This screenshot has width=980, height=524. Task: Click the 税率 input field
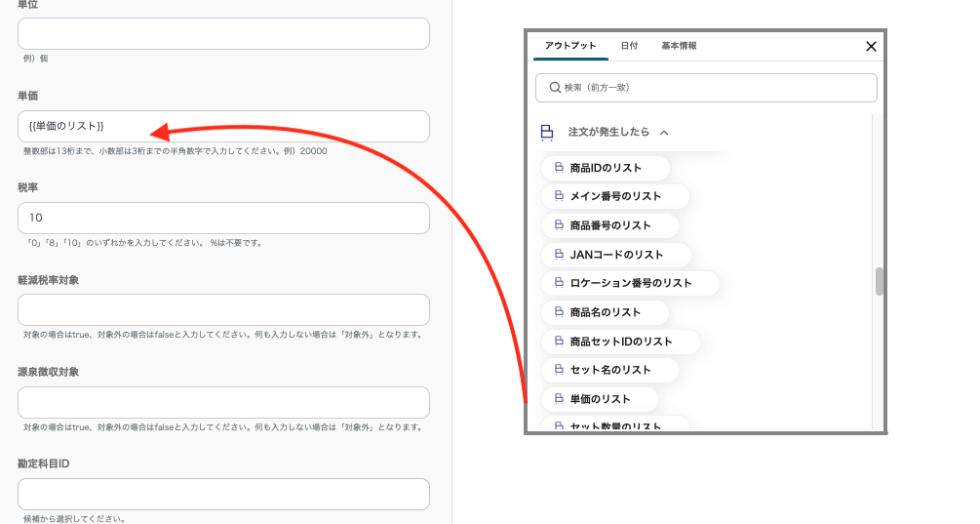pos(223,218)
